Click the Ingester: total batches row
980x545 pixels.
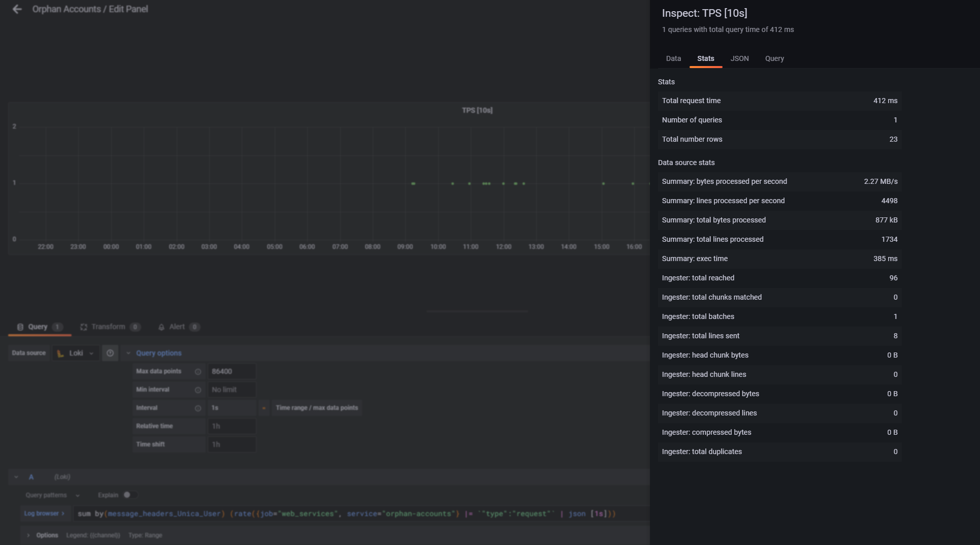point(779,316)
